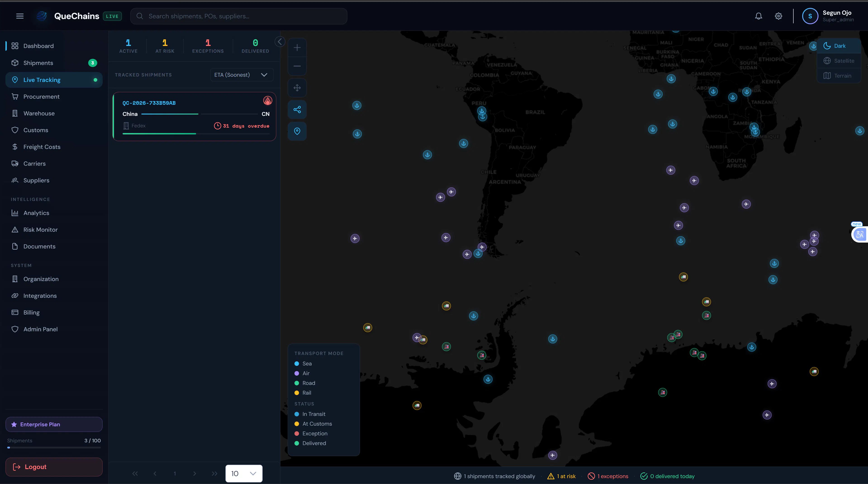Image resolution: width=868 pixels, height=484 pixels.
Task: Select the Satellite map style
Action: click(x=839, y=61)
